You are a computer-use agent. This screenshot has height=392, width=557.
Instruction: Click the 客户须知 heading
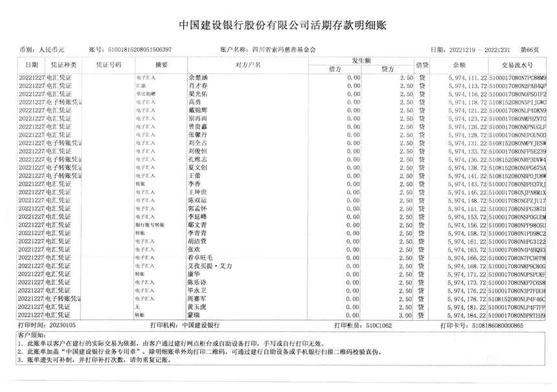pyautogui.click(x=32, y=335)
